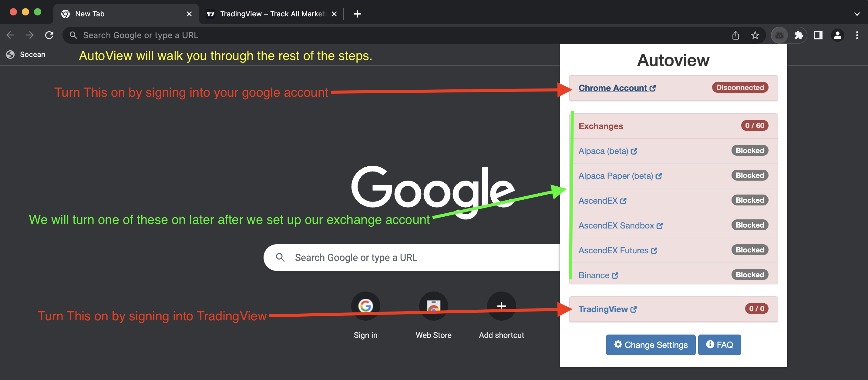868x380 pixels.
Task: Open Chrome three-dot menu
Action: pos(857,35)
